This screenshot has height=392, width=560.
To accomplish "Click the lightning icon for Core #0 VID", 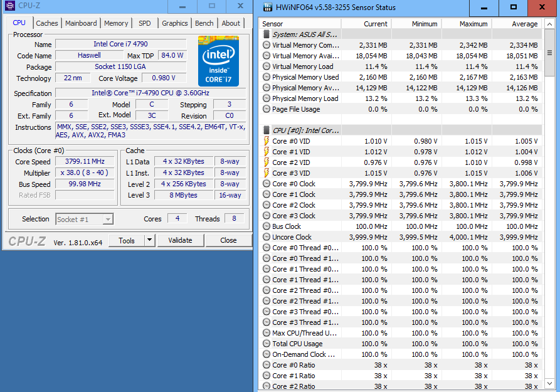I will pos(267,140).
